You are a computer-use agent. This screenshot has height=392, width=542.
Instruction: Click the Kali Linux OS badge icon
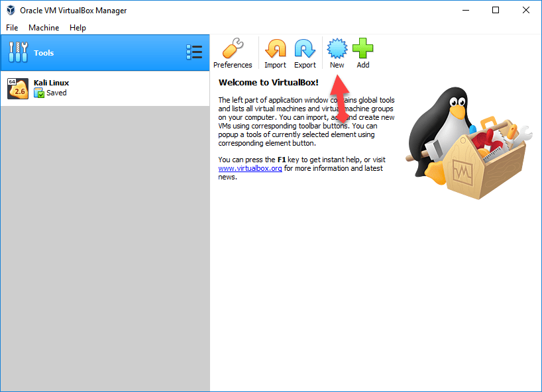(18, 88)
